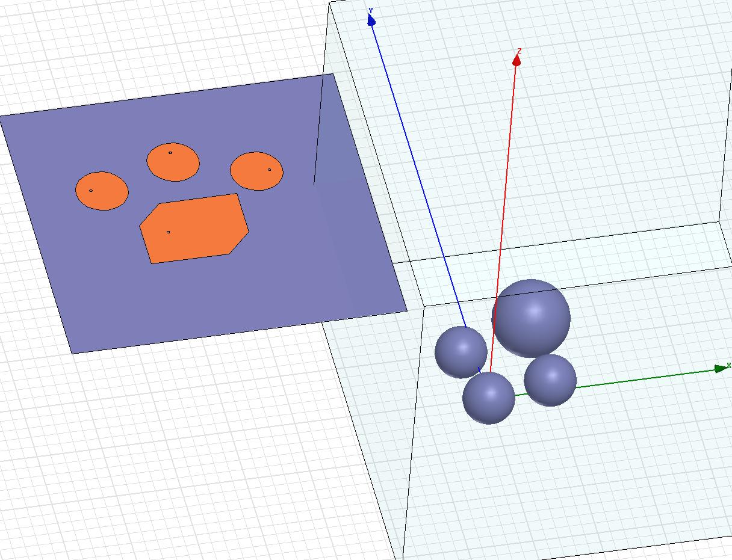Click the green X axis arrowhead
The image size is (732, 560).
click(721, 369)
